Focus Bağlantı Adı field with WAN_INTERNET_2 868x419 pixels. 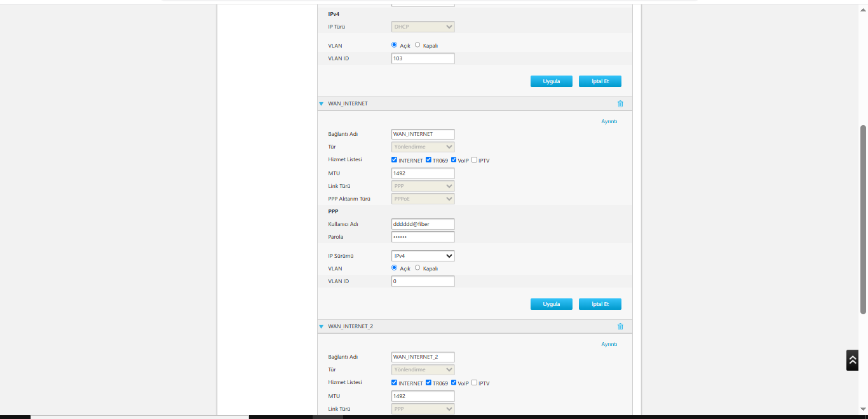tap(423, 357)
